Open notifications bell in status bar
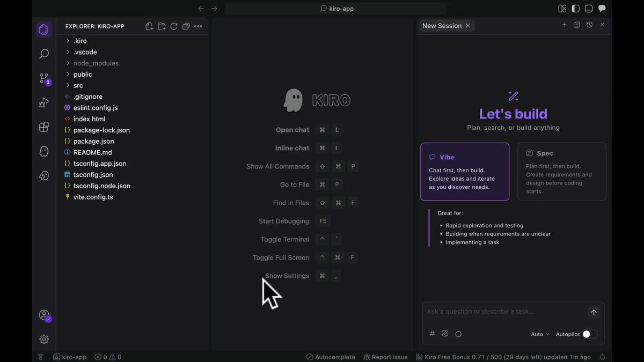Screen dimensions: 644x362 [602, 357]
